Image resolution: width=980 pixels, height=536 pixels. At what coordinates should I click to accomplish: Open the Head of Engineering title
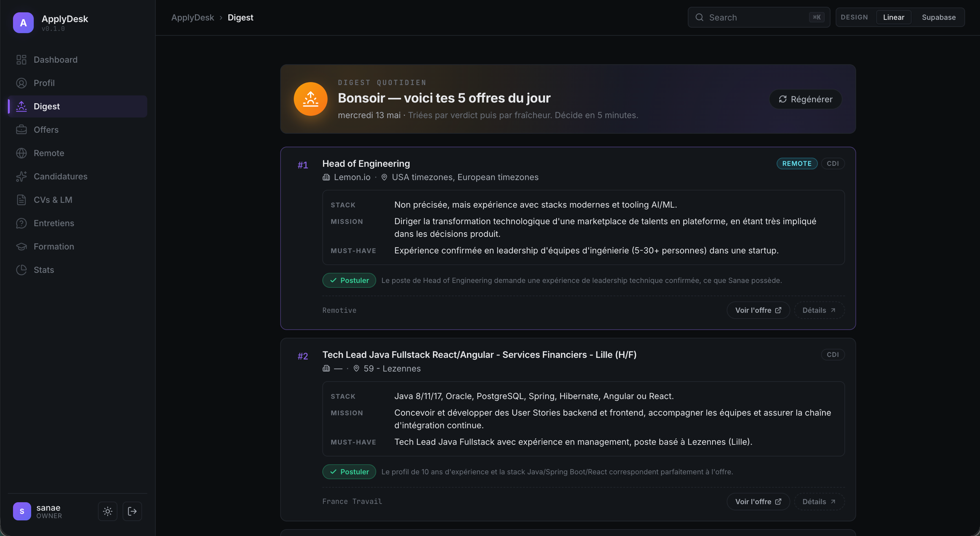coord(366,163)
